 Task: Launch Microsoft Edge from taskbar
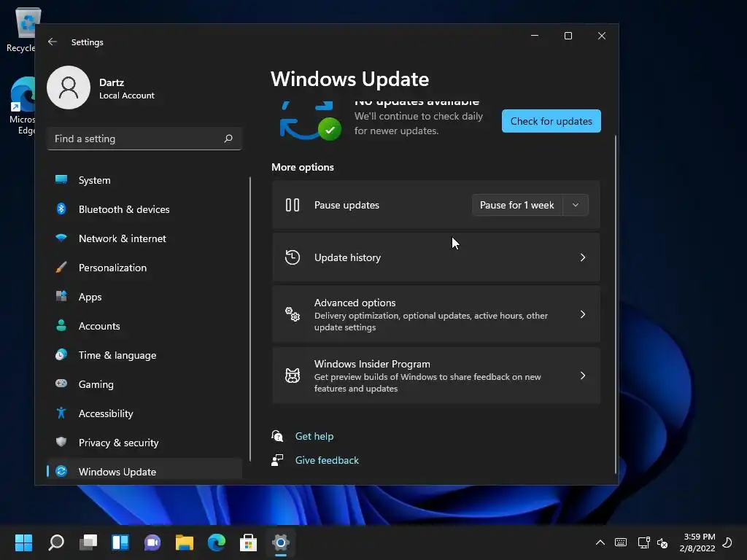point(216,542)
